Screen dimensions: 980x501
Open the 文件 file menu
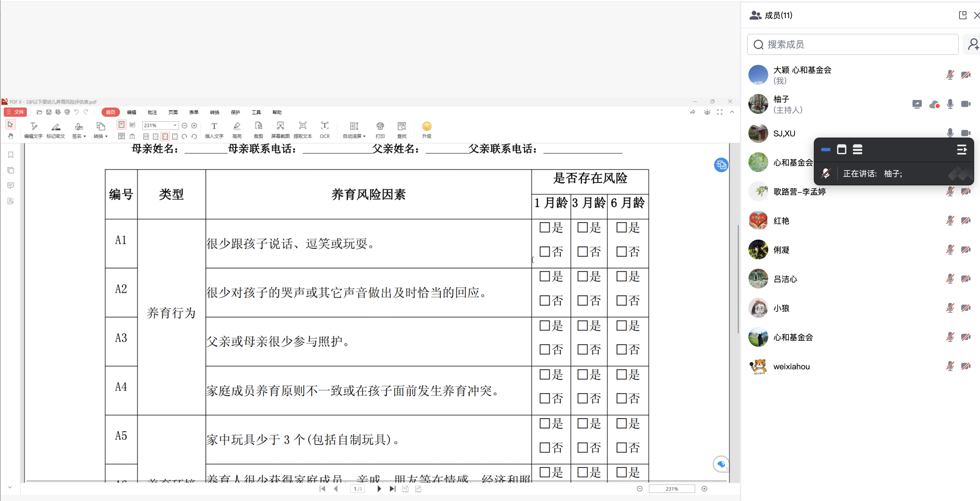click(x=15, y=112)
